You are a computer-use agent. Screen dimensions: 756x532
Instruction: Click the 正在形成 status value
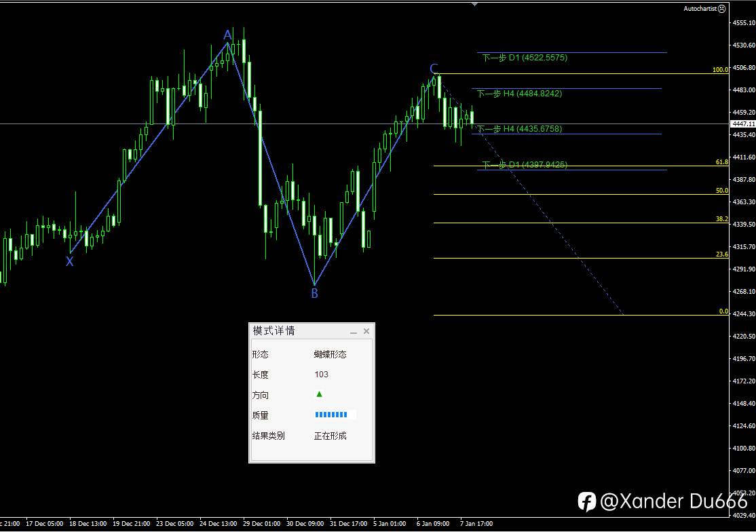[330, 436]
